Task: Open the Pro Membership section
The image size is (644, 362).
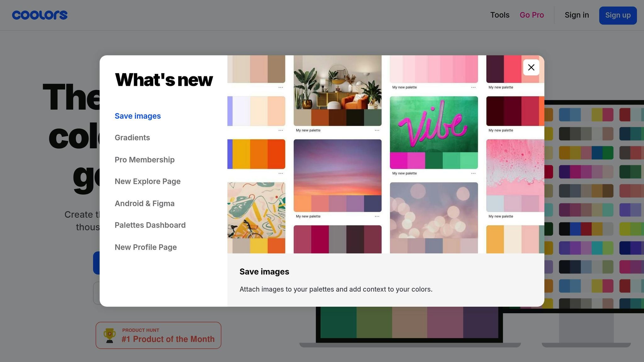Action: click(x=144, y=160)
